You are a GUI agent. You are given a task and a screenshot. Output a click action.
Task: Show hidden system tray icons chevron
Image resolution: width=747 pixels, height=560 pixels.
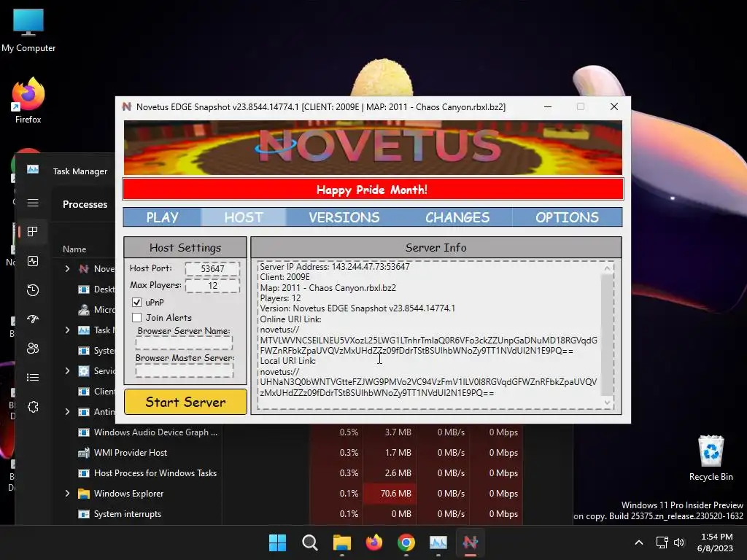point(639,542)
